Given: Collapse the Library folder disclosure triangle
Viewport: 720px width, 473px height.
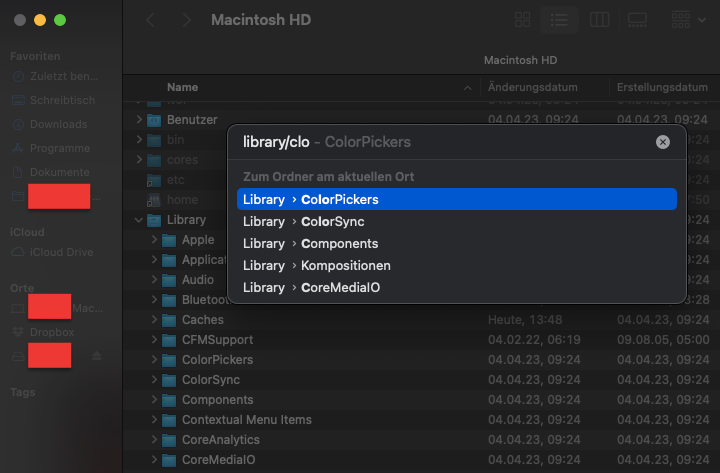Looking at the screenshot, I should (139, 220).
